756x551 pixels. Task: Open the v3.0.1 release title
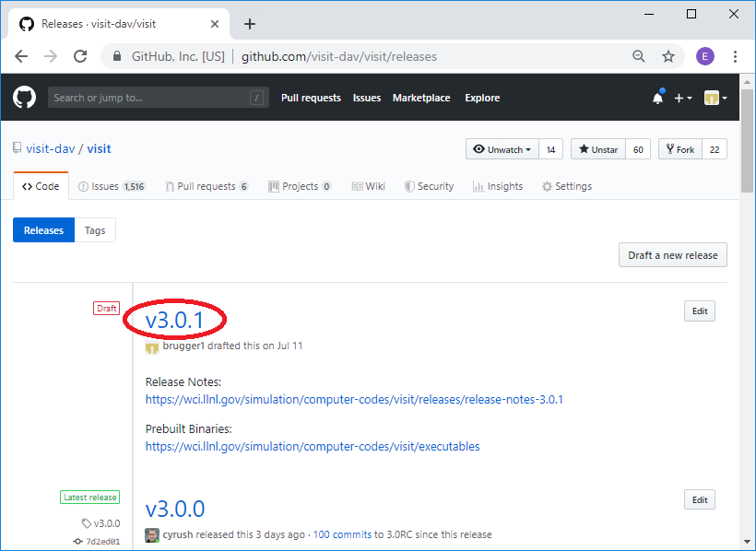(174, 320)
